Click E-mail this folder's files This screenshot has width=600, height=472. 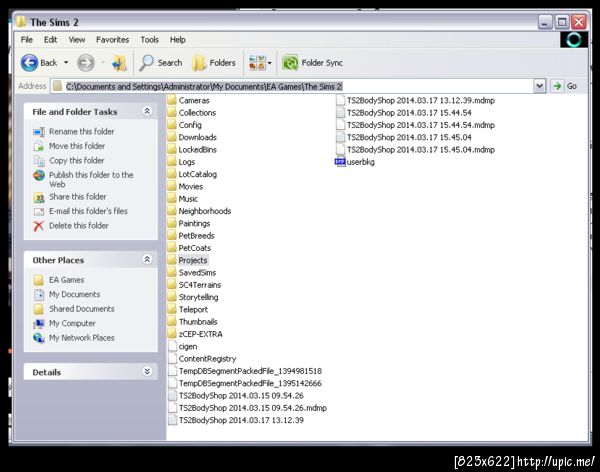click(x=80, y=211)
